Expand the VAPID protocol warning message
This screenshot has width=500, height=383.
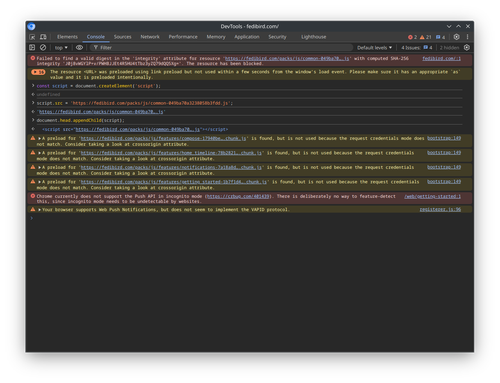click(40, 210)
